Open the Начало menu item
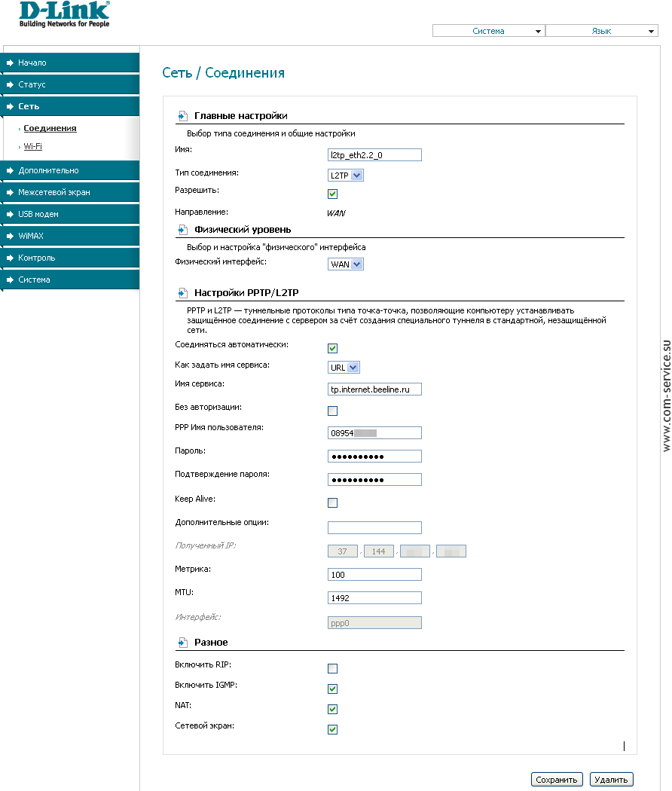 71,63
